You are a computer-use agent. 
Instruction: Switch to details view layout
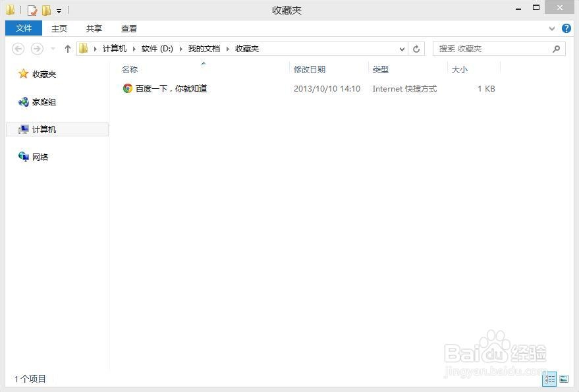point(549,379)
